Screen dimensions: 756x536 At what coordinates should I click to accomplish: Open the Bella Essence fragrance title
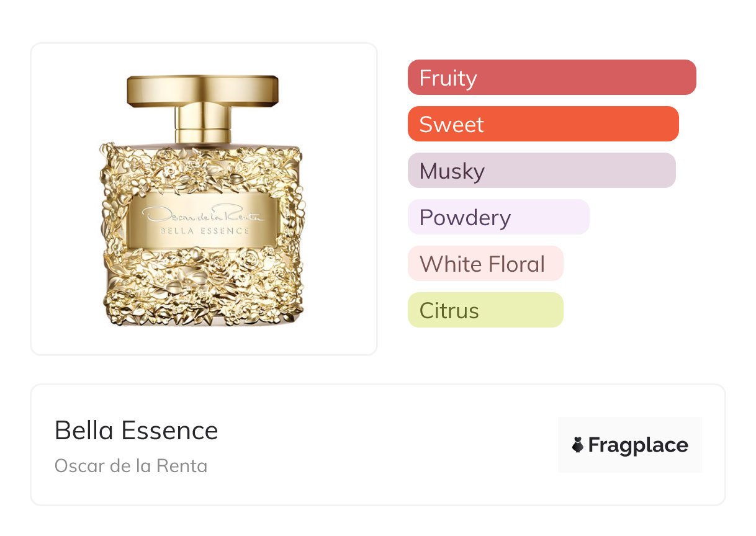click(137, 431)
